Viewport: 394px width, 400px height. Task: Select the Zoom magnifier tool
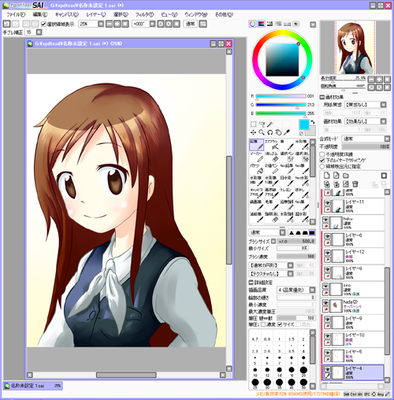262,132
